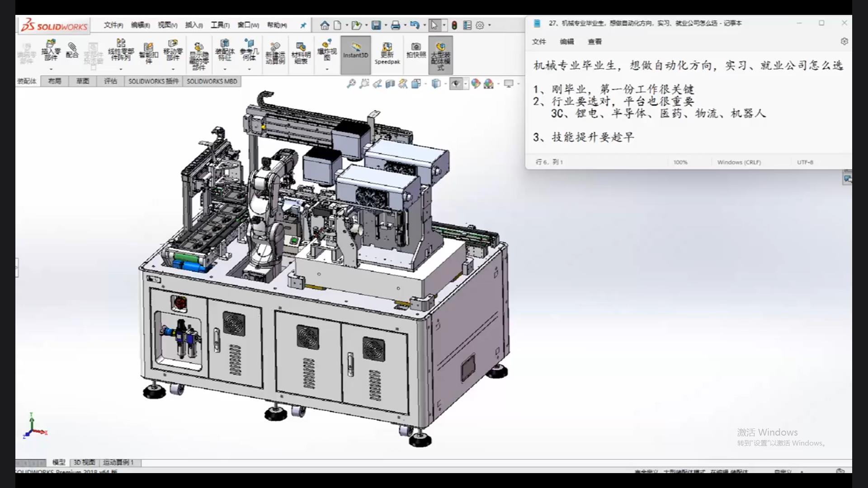The height and width of the screenshot is (488, 868).
Task: Create a New Motion Study (新建运动算例)
Action: pyautogui.click(x=275, y=53)
